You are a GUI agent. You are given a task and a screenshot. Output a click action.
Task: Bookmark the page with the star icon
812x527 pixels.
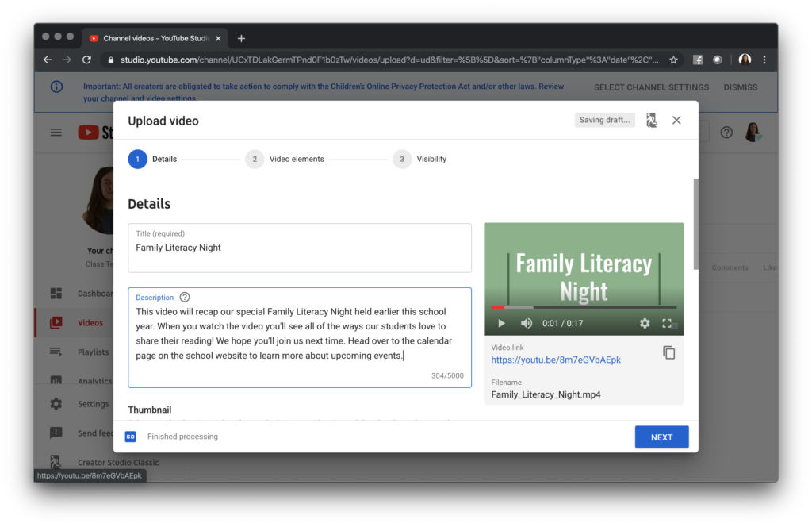pos(673,60)
